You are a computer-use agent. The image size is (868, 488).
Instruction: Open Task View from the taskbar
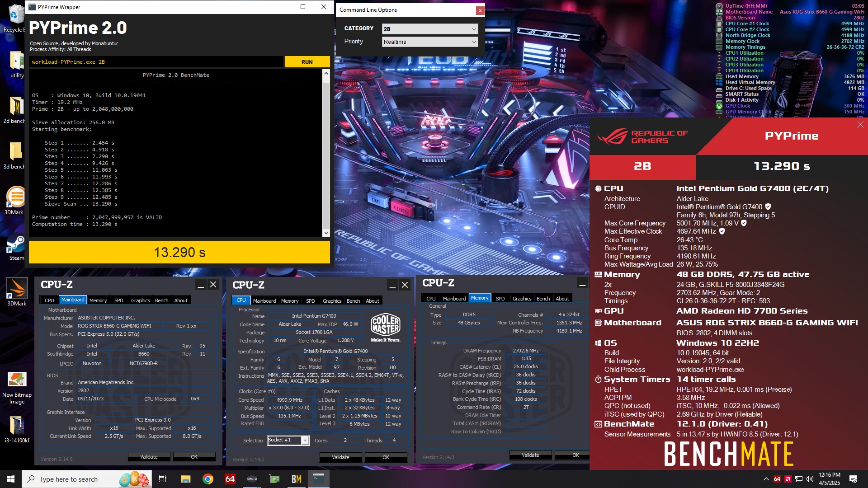pyautogui.click(x=163, y=479)
